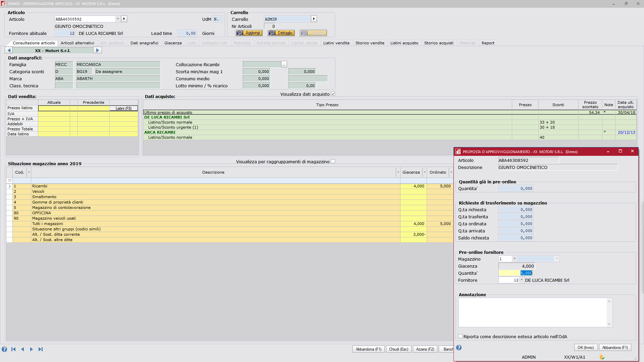The width and height of the screenshot is (644, 362).
Task: Click the Lead time value field
Action: coord(187,33)
